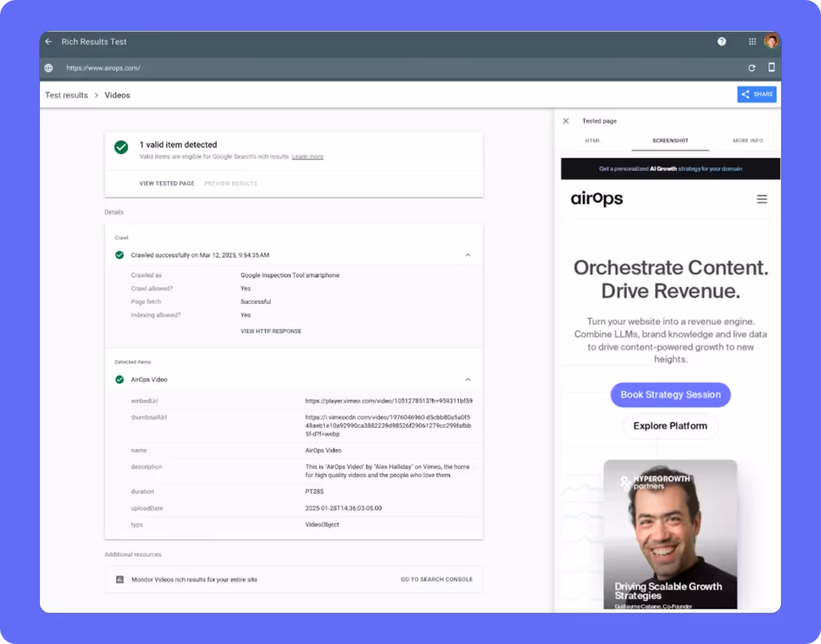Click the Rich Results Test title
Viewport: 821px width, 644px height.
94,41
